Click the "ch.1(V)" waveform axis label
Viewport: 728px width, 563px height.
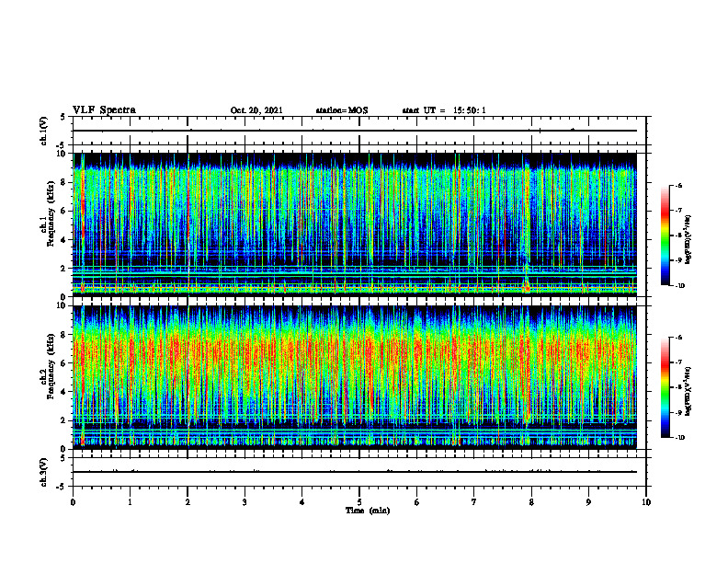click(43, 131)
